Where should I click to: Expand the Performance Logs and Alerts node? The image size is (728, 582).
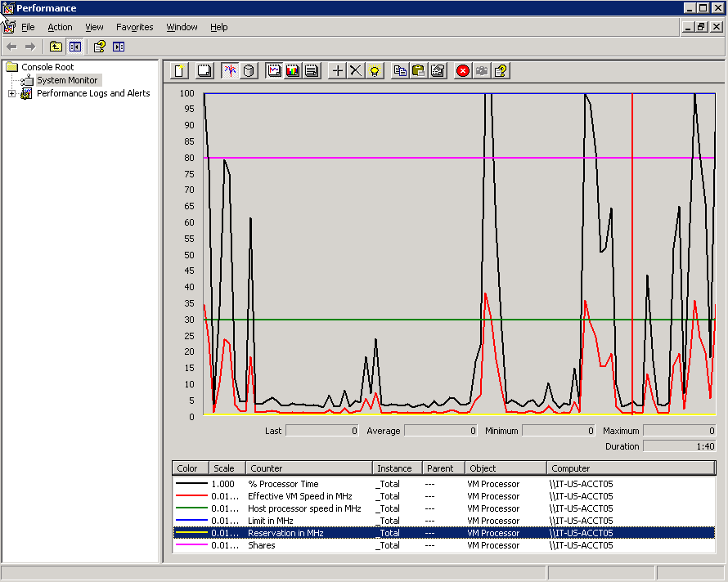[x=12, y=93]
